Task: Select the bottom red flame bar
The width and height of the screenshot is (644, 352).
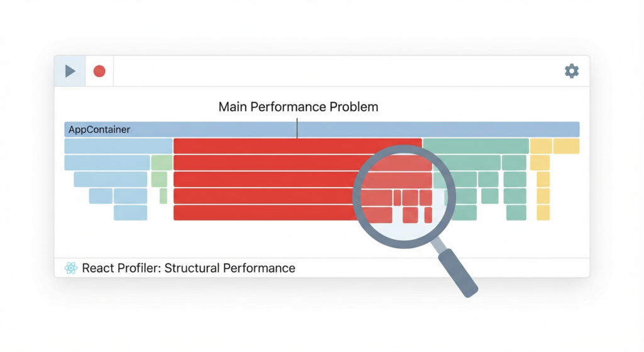Action: [x=264, y=213]
